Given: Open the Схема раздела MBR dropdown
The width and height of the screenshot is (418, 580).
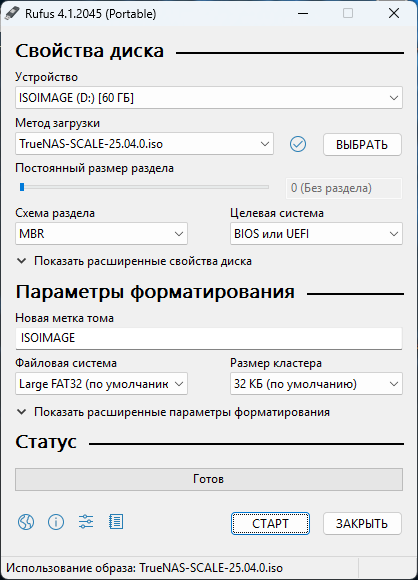Looking at the screenshot, I should [101, 234].
